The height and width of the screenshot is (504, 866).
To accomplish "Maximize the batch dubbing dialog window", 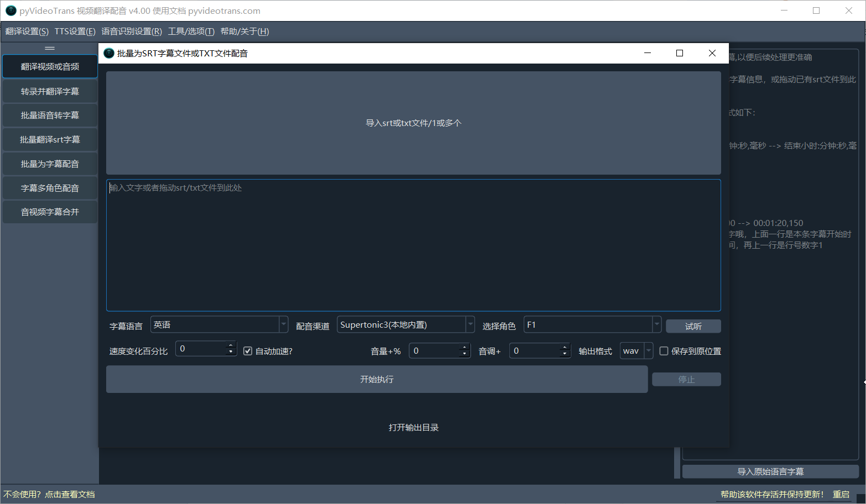I will click(680, 53).
